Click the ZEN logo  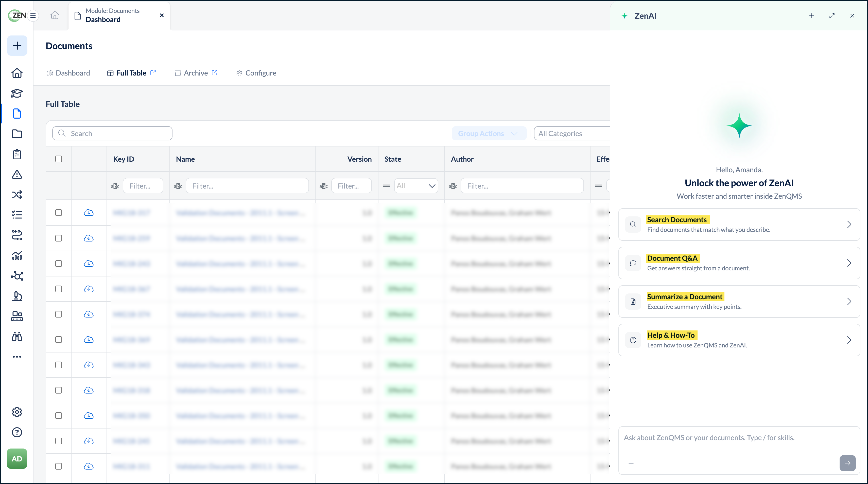(17, 15)
